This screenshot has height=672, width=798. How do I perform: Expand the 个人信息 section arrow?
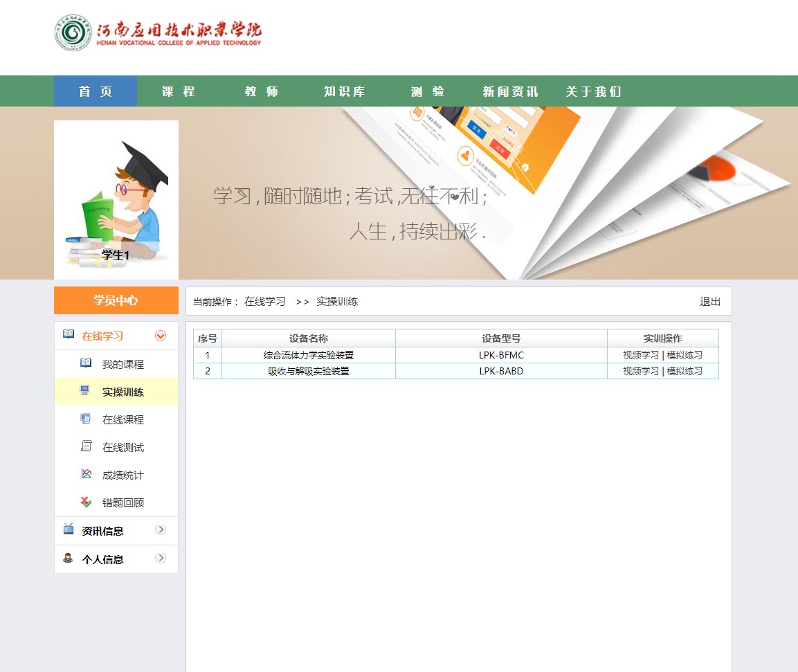161,558
